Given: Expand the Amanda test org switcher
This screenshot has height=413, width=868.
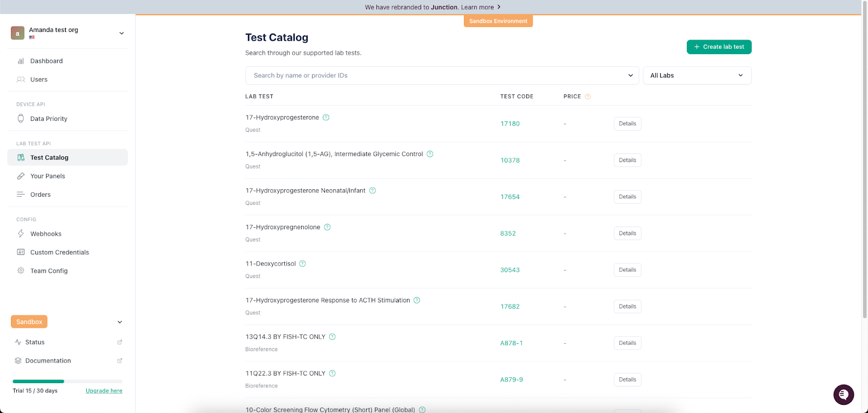Looking at the screenshot, I should (x=122, y=33).
